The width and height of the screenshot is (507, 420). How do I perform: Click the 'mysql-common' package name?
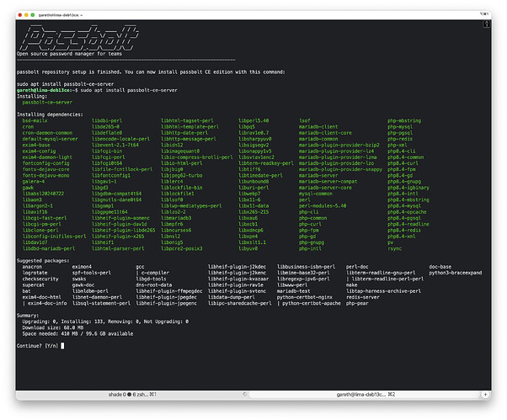pyautogui.click(x=316, y=194)
